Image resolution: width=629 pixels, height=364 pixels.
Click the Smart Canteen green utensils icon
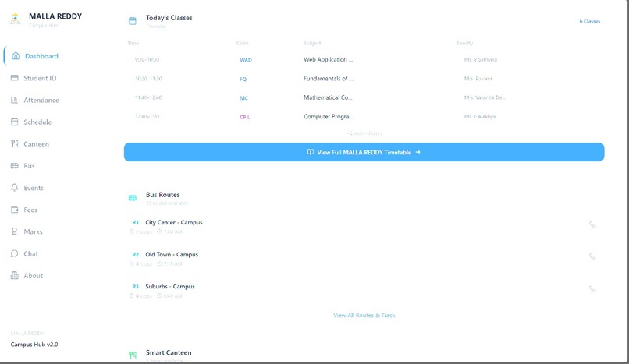click(x=133, y=355)
